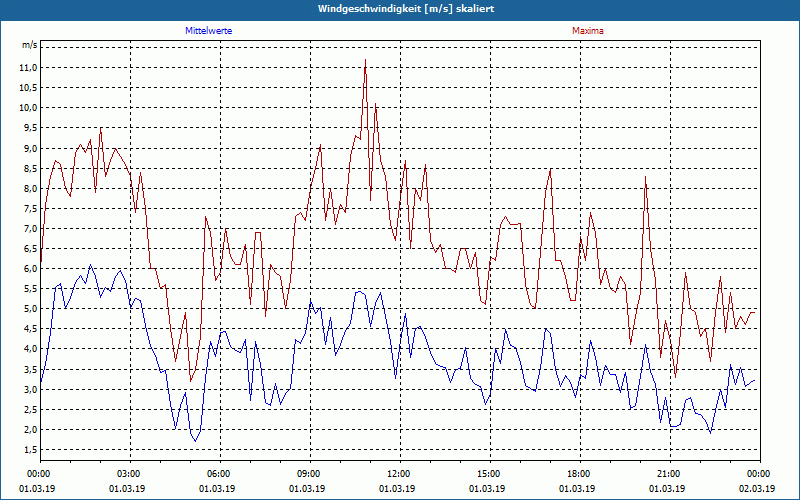Click the y-axis value '3,0'

coord(30,389)
